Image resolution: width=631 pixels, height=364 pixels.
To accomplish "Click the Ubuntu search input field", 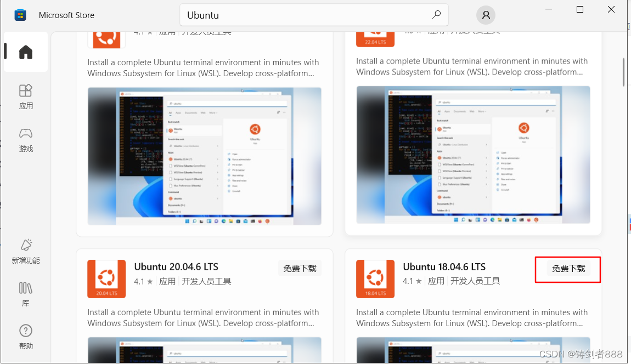I will pyautogui.click(x=274, y=14).
